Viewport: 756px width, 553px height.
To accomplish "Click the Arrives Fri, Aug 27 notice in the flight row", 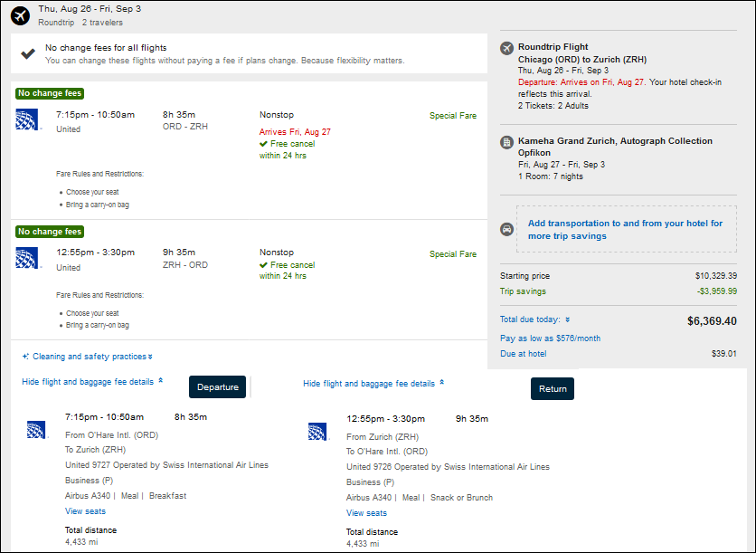I will coord(295,132).
